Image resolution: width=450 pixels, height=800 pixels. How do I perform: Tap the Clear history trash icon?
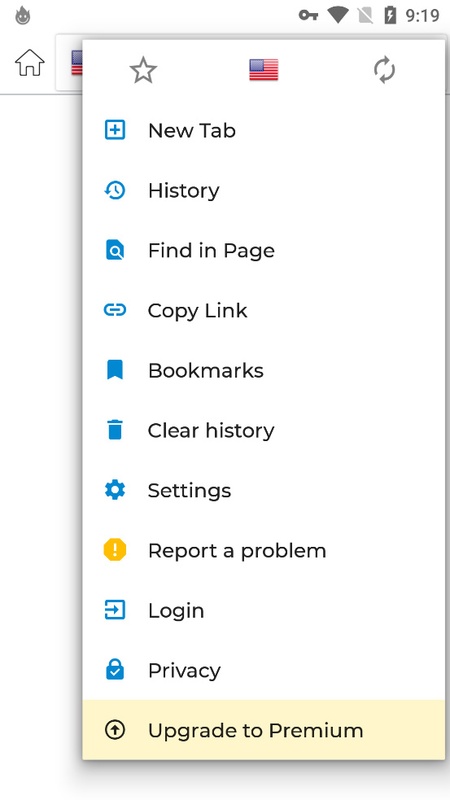tap(115, 430)
